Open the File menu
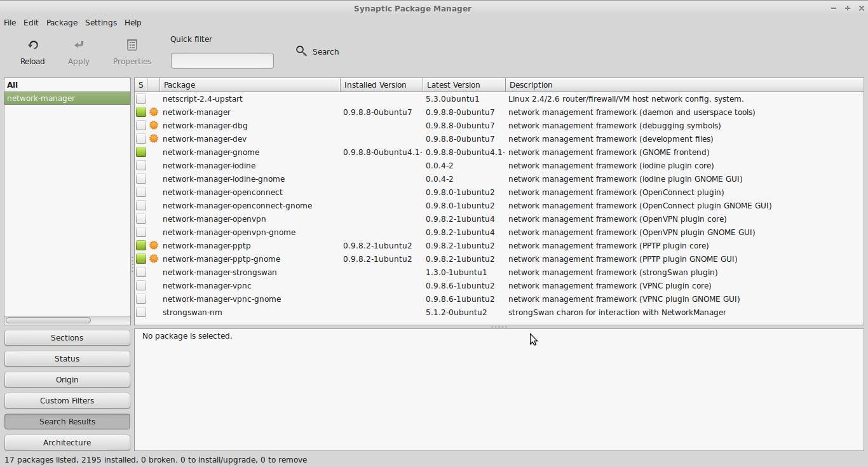This screenshot has height=467, width=868. pos(10,22)
